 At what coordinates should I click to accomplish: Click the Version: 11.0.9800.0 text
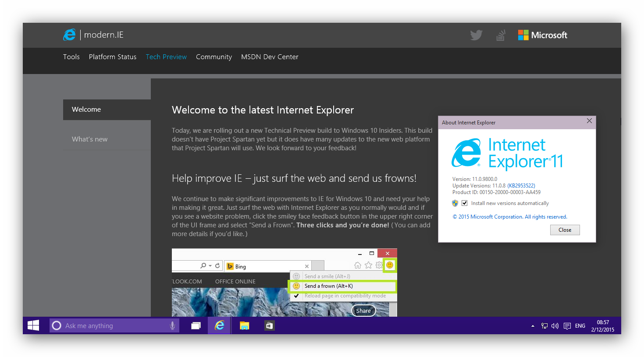[475, 179]
